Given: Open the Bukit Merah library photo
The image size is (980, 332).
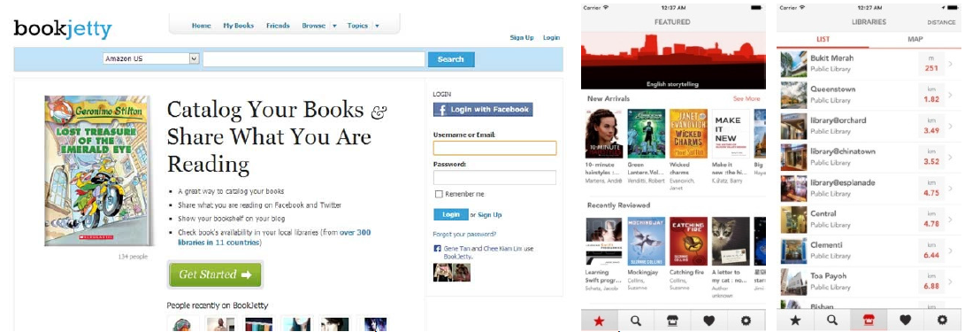Looking at the screenshot, I should 793,64.
